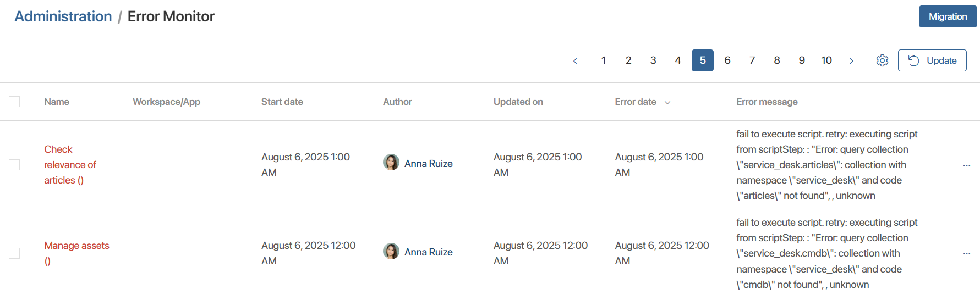
Task: Open Administration breadcrumb link
Action: [x=63, y=16]
